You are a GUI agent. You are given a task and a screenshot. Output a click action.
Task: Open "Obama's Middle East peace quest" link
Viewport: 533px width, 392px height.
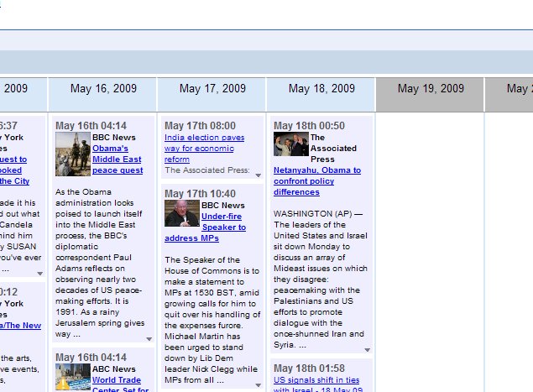pos(117,159)
